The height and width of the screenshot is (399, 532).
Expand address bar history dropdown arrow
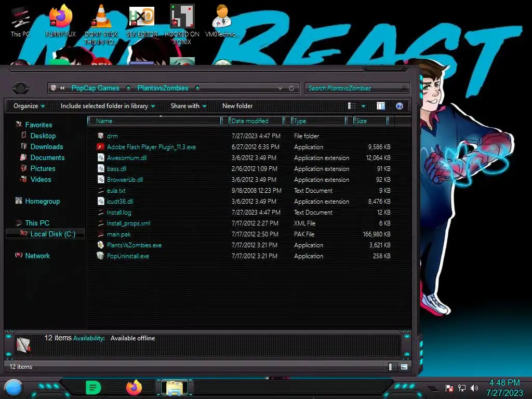(x=280, y=88)
